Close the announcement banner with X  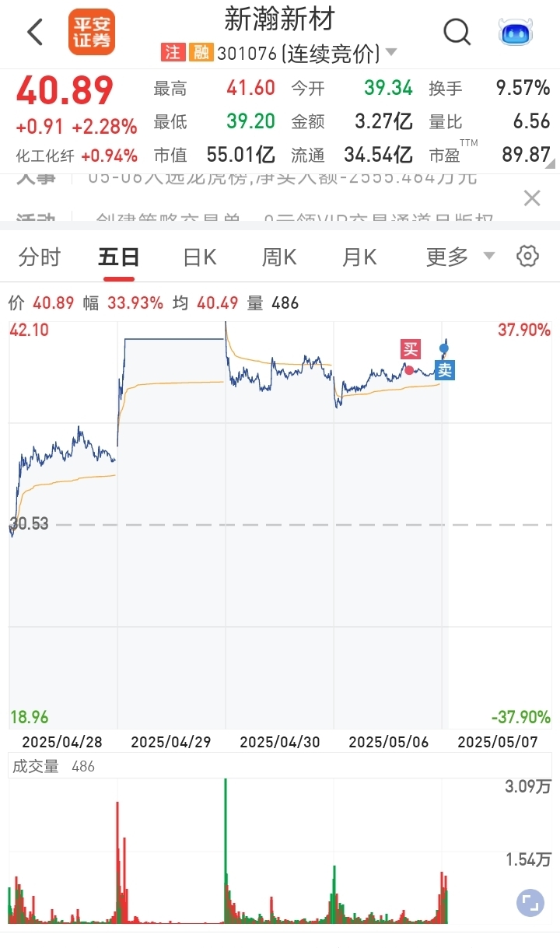pos(532,198)
